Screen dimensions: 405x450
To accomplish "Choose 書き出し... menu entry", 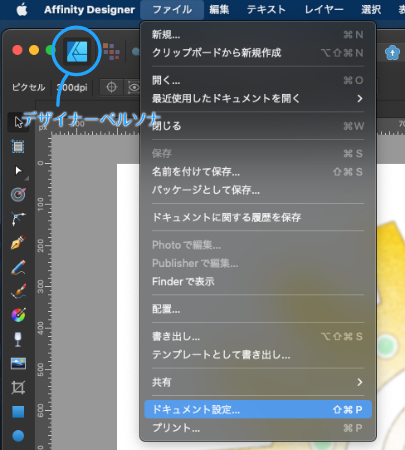I will 258,337.
